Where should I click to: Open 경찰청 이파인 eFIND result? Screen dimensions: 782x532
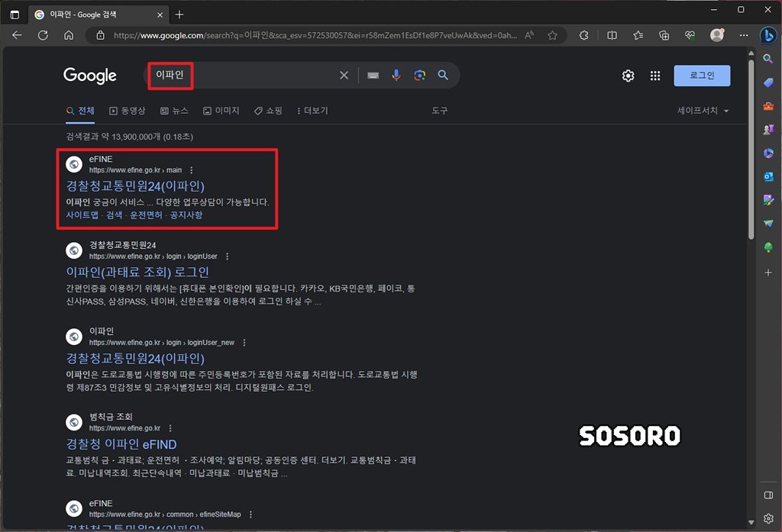pyautogui.click(x=121, y=444)
